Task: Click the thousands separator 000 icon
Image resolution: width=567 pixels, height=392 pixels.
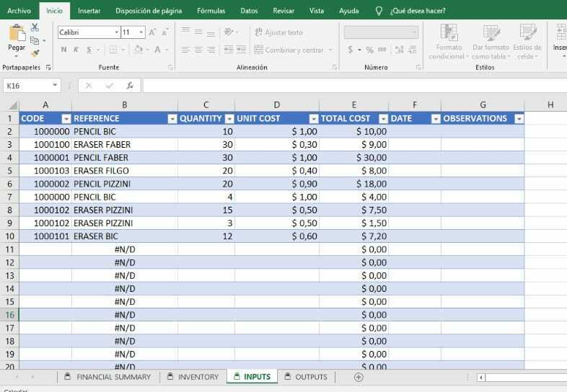Action: 382,50
